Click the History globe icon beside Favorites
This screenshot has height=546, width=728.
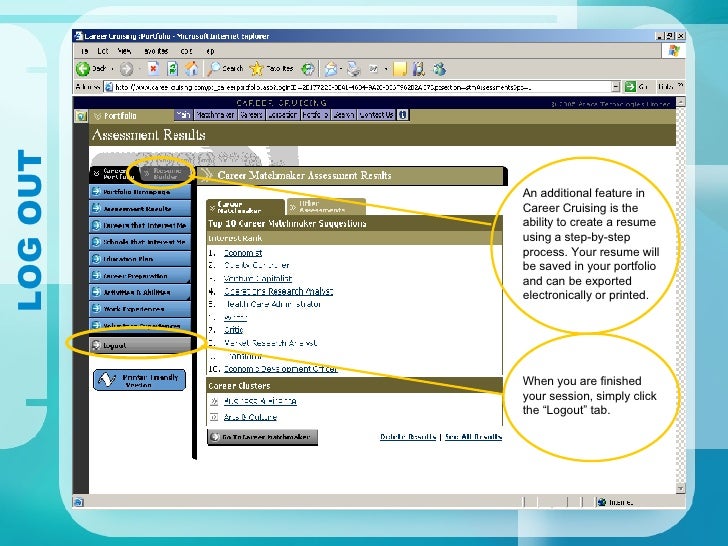tap(307, 69)
